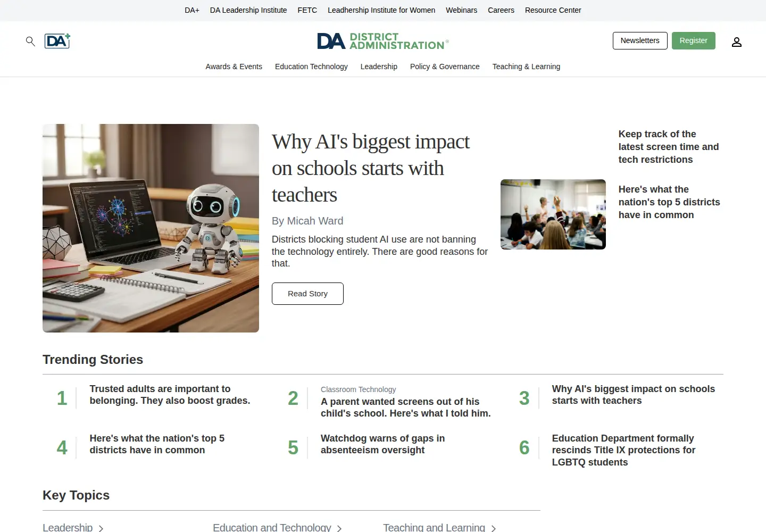This screenshot has height=532, width=766.
Task: Select Awards & Events navigation item
Action: coord(234,66)
